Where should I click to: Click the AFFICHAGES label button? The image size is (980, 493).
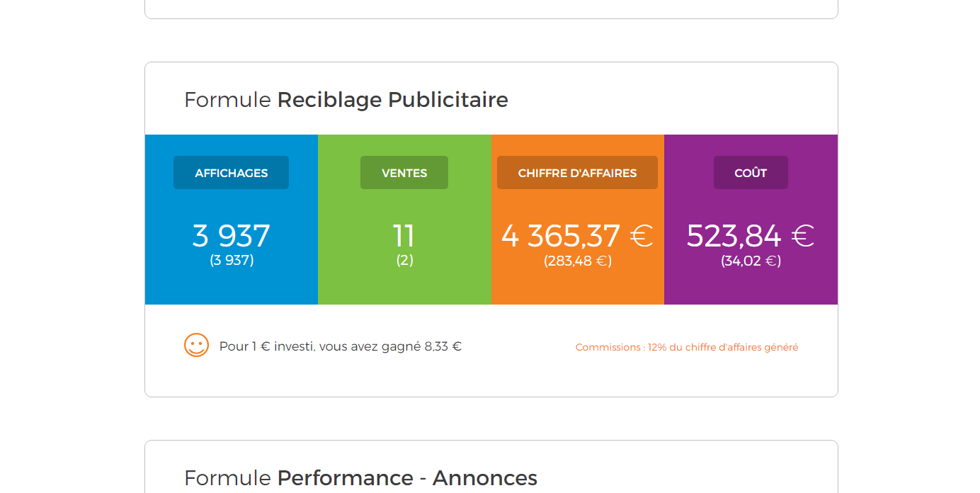point(231,173)
